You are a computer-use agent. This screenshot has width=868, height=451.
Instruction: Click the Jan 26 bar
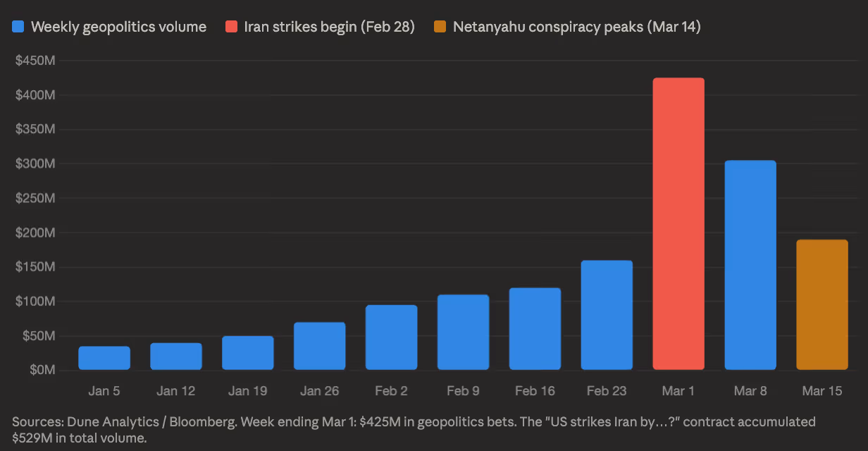(319, 346)
